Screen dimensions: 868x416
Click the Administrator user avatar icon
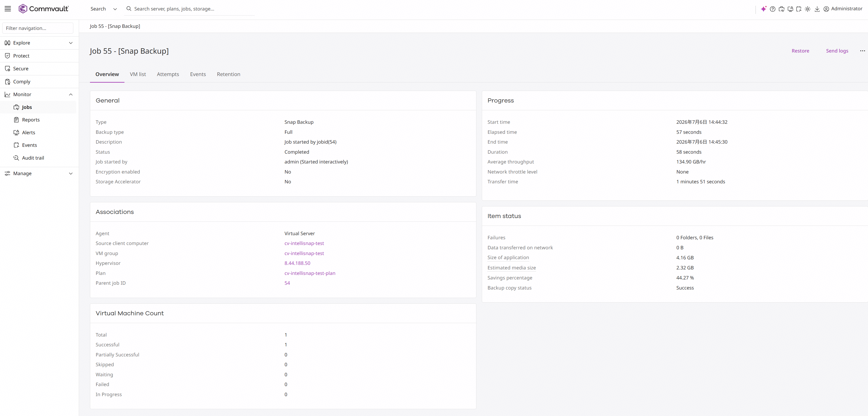tap(826, 9)
